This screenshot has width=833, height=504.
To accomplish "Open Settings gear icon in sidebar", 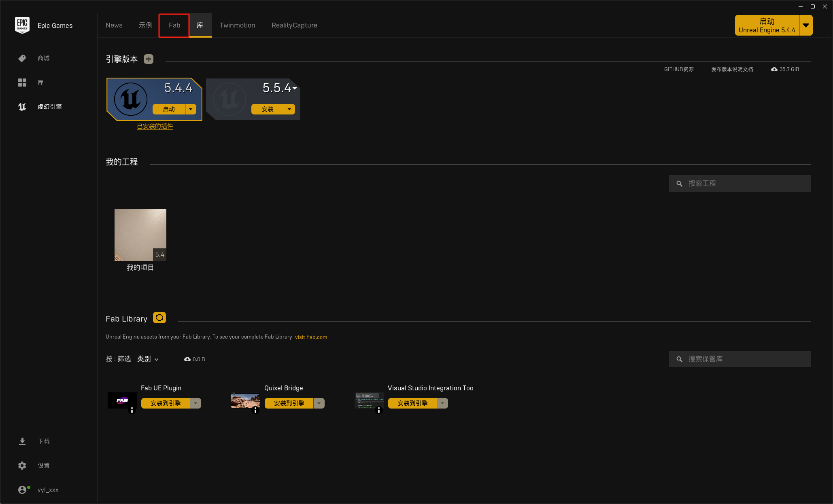I will click(x=22, y=466).
